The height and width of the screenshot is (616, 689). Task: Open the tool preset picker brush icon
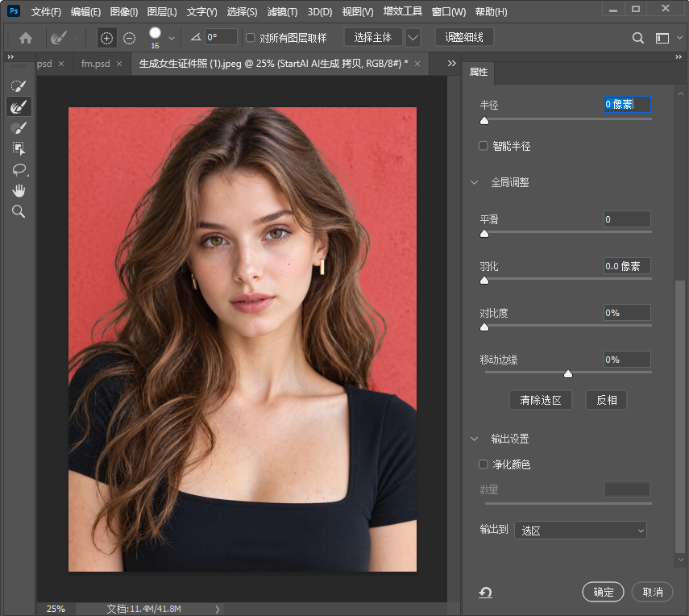click(x=59, y=38)
